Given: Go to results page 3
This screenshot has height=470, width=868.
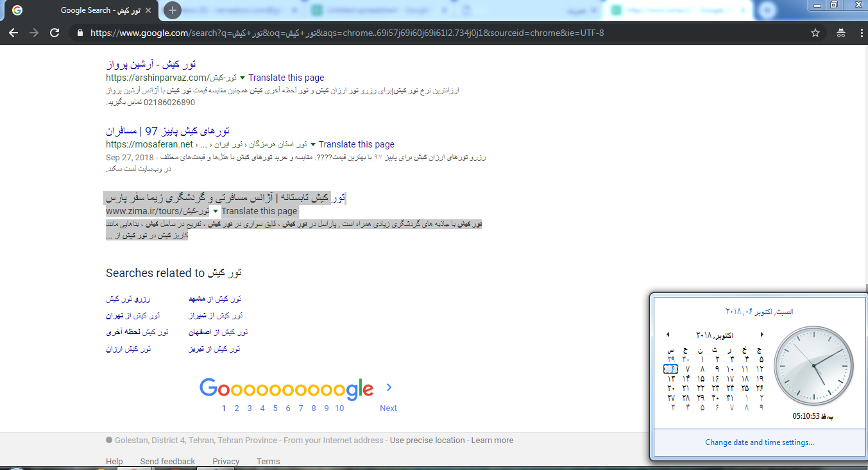Looking at the screenshot, I should coord(250,408).
